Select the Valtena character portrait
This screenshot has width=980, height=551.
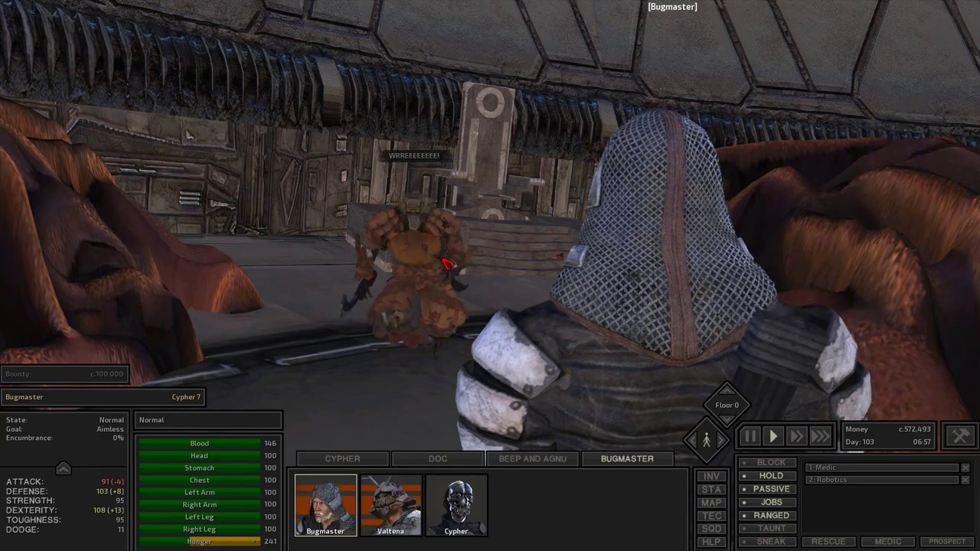point(391,505)
